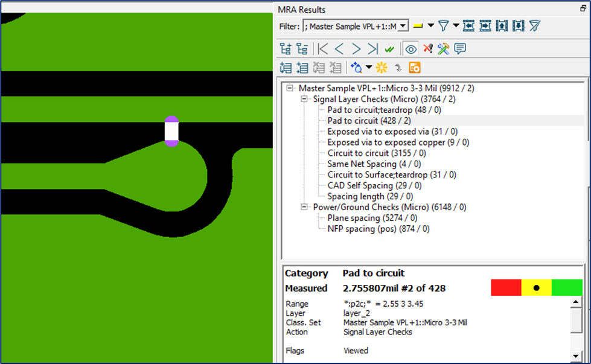Toggle the eye visibility button
This screenshot has width=591, height=364.
click(411, 49)
